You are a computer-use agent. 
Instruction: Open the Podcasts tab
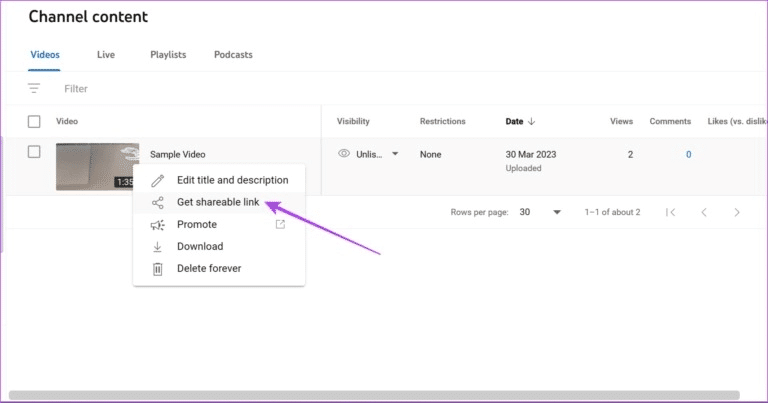233,55
